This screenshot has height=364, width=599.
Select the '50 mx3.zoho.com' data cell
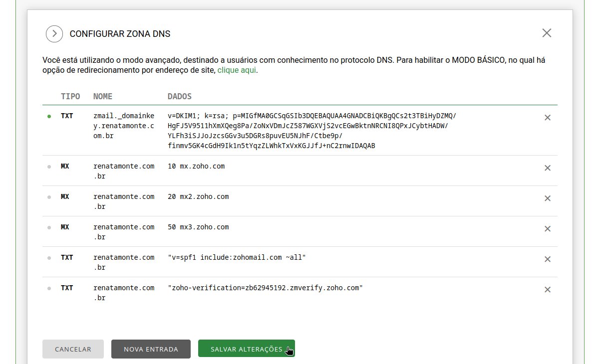[x=198, y=227]
